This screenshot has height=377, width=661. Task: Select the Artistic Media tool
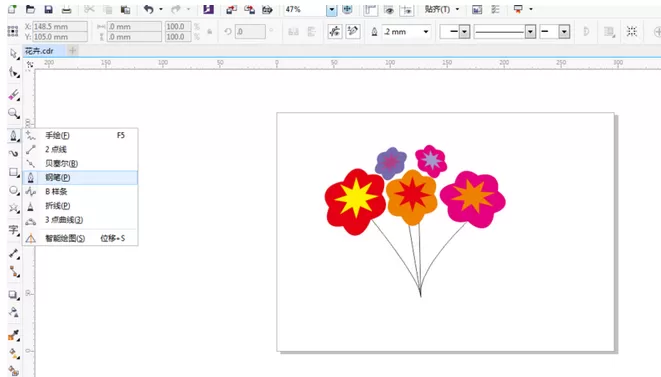click(13, 153)
